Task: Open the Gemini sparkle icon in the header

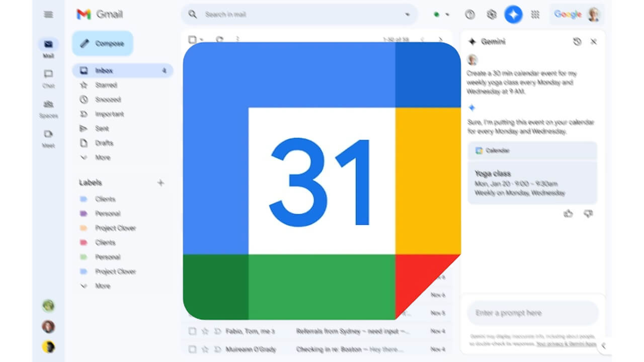Action: point(513,15)
